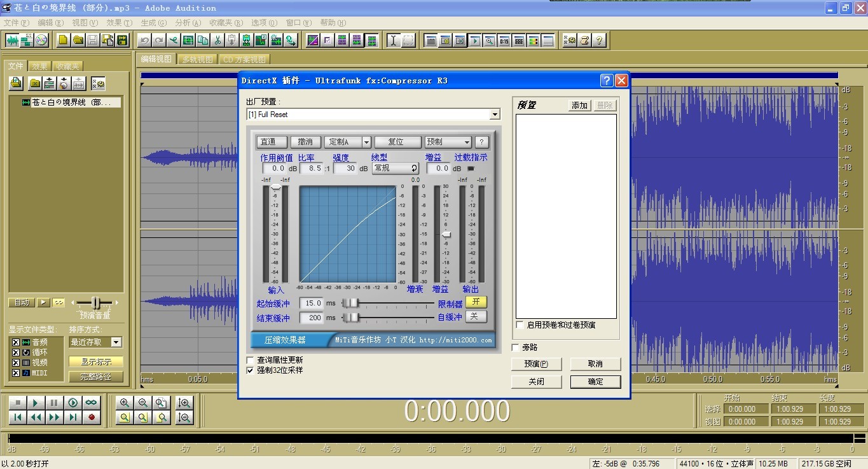Click the Play Looped infinity button
Screen dimensions: 868x469
(92, 403)
